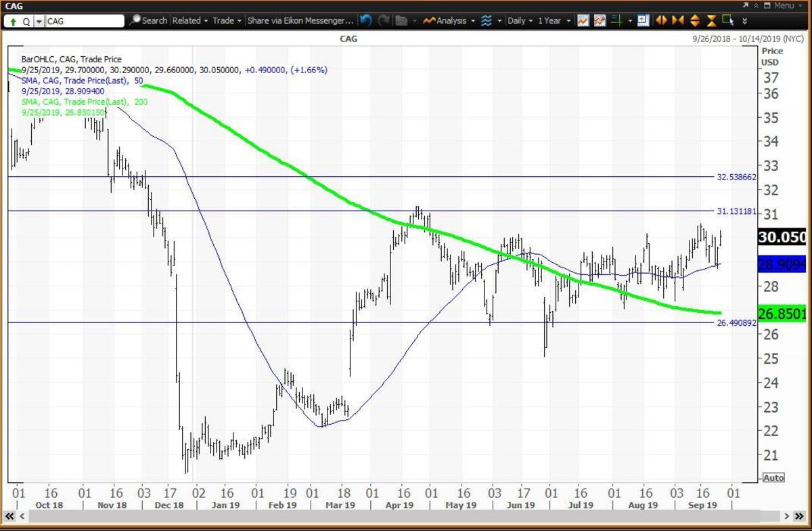The width and height of the screenshot is (812, 531).
Task: Open the Analysis dropdown menu
Action: [x=449, y=20]
